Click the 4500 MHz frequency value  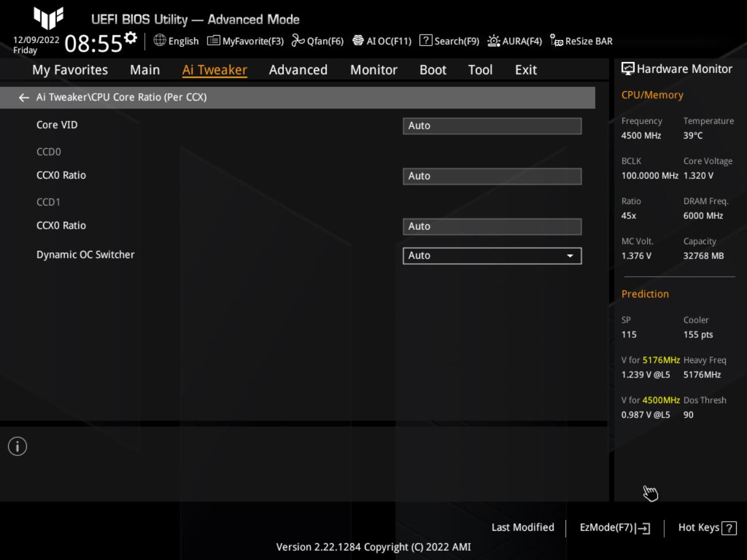coord(641,136)
